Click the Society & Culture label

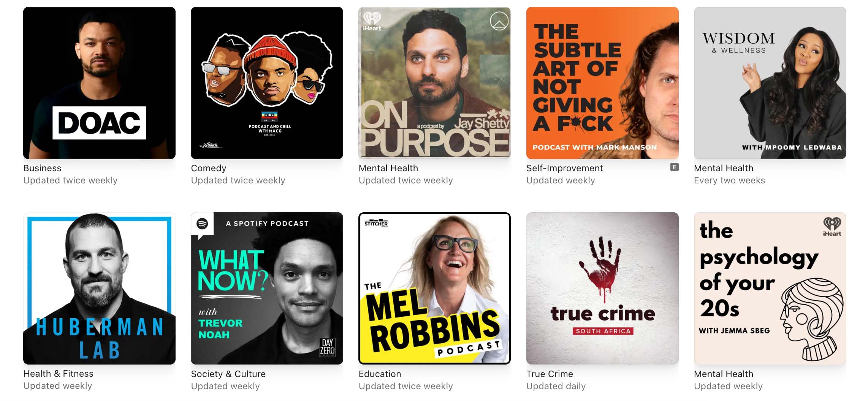[228, 374]
